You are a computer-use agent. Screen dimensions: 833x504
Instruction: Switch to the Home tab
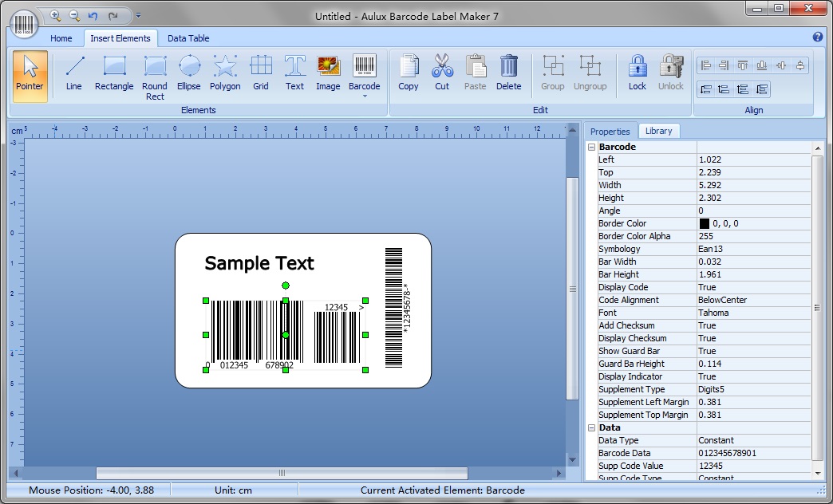coord(61,38)
